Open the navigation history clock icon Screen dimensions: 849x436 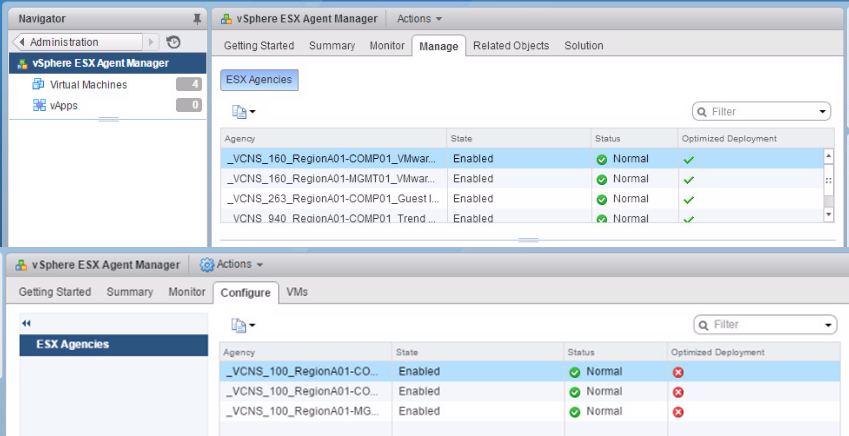(x=173, y=42)
